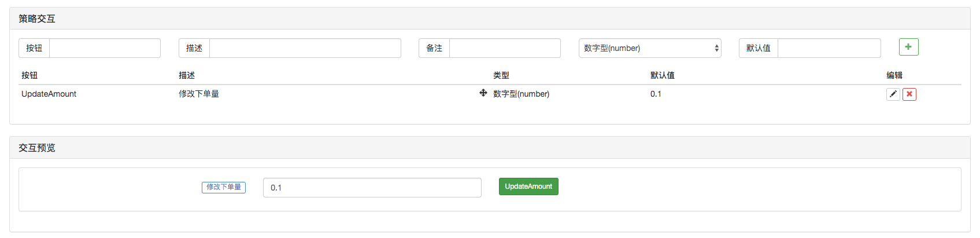The height and width of the screenshot is (238, 980).
Task: Click the 编辑 column header
Action: pos(894,75)
